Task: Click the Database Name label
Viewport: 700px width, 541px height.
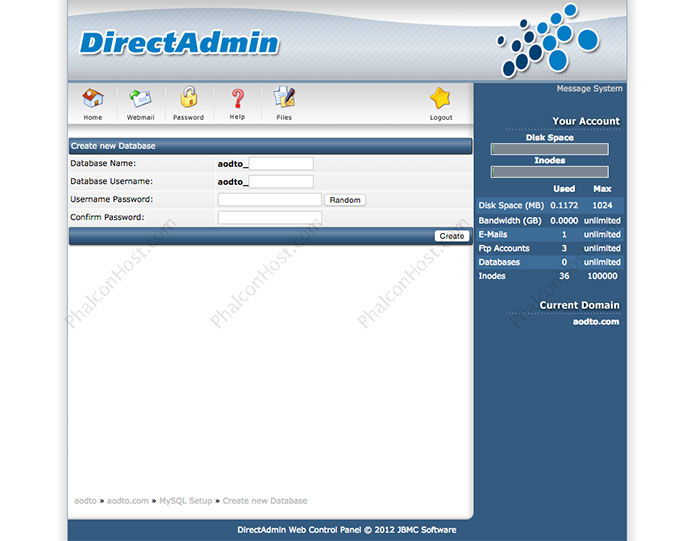Action: [x=103, y=163]
